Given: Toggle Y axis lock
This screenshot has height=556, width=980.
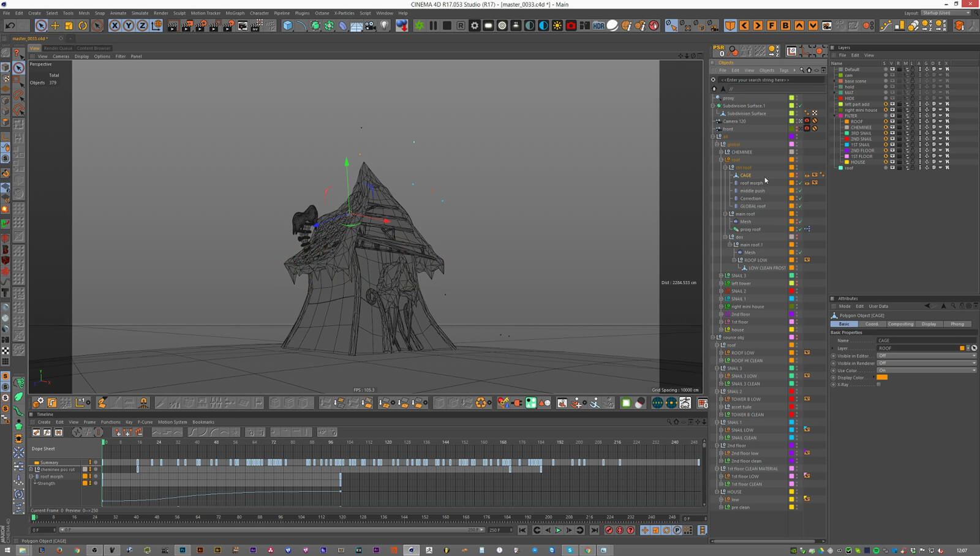Looking at the screenshot, I should pos(129,26).
